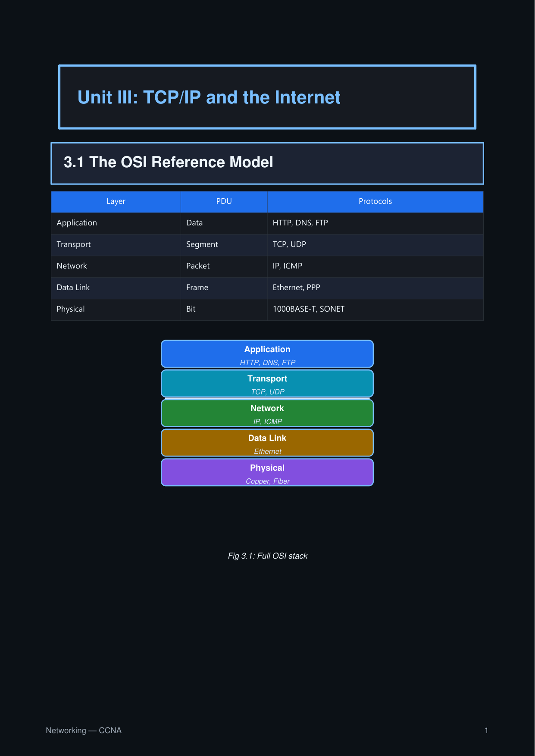Click the 'Networking — CCNA' footer text

click(84, 731)
